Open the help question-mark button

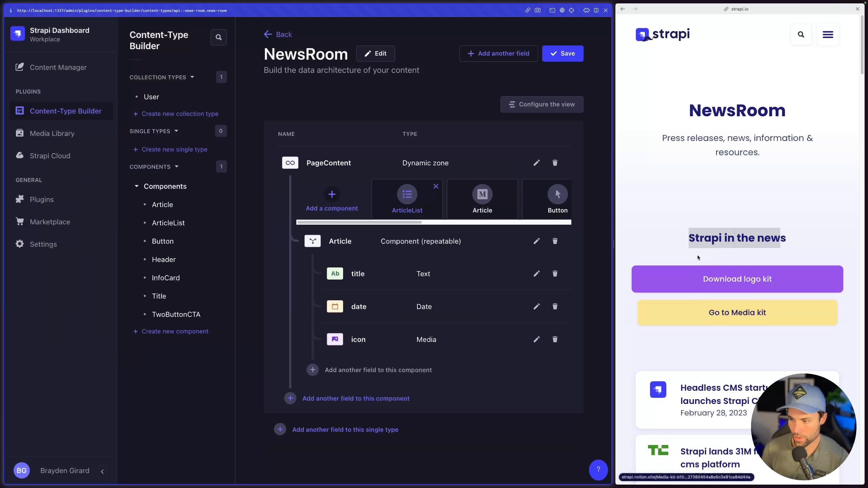(x=598, y=470)
